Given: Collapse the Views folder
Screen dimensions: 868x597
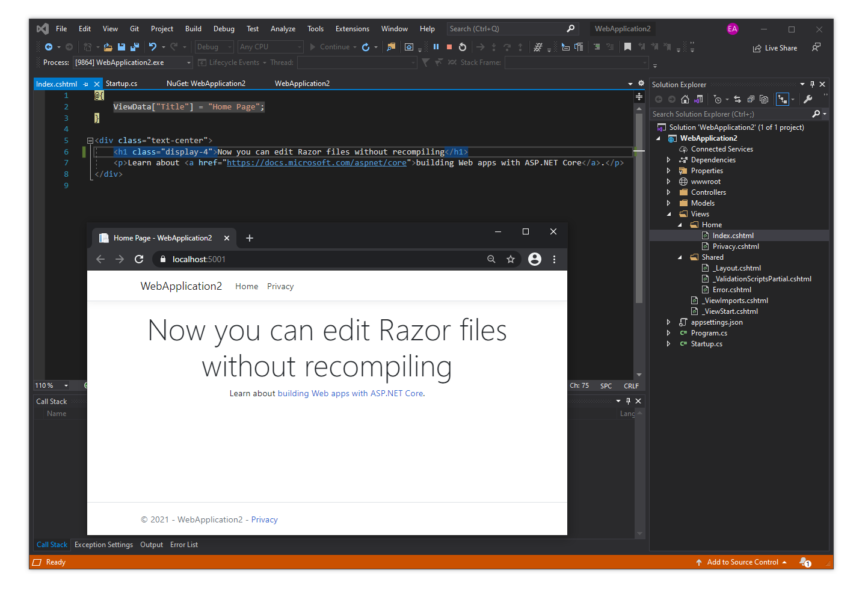Looking at the screenshot, I should pyautogui.click(x=668, y=214).
